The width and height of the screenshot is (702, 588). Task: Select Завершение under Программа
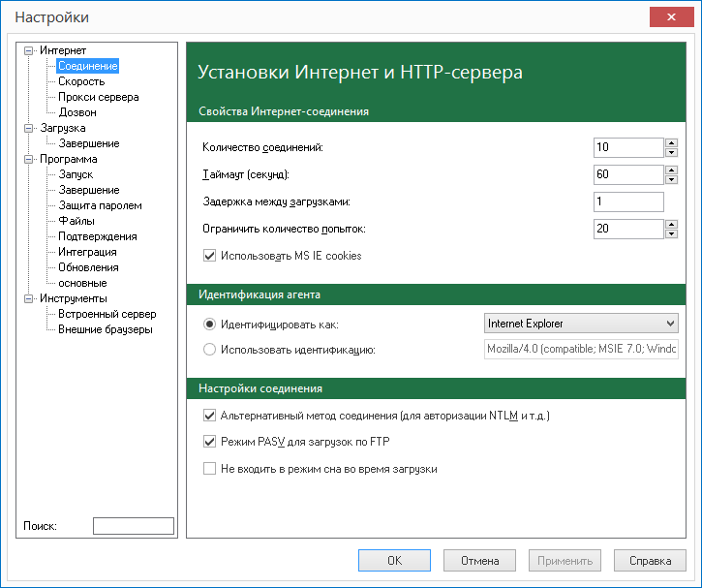[89, 190]
